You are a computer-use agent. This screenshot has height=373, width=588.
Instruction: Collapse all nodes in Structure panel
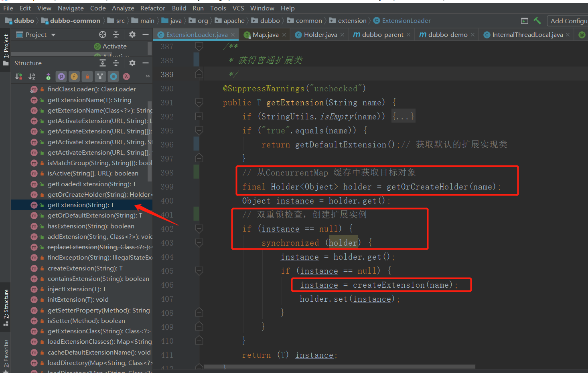[116, 63]
